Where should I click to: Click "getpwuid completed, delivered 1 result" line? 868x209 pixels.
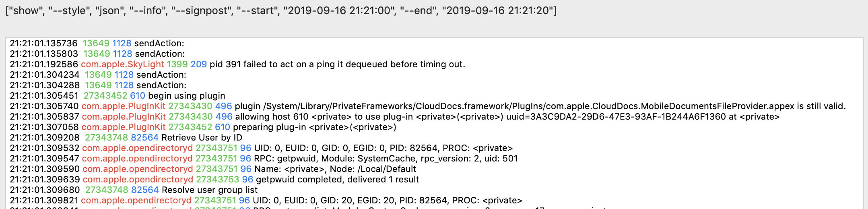(337, 179)
